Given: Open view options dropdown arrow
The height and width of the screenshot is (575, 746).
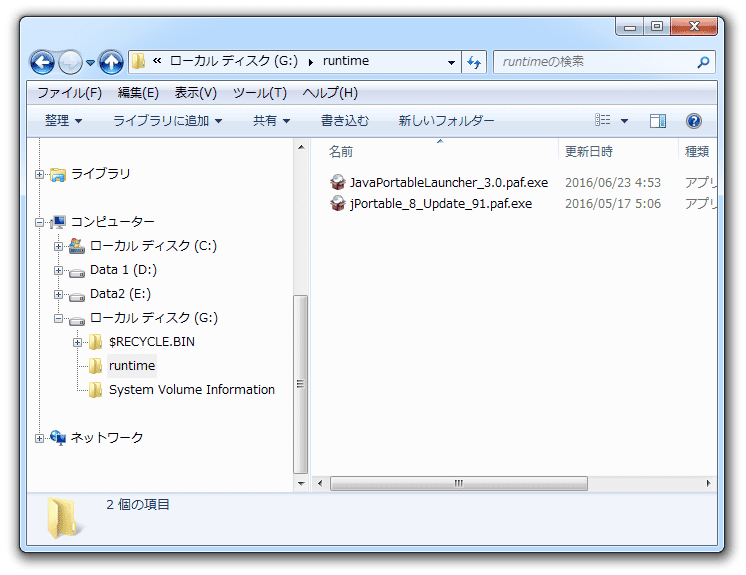Looking at the screenshot, I should [624, 121].
